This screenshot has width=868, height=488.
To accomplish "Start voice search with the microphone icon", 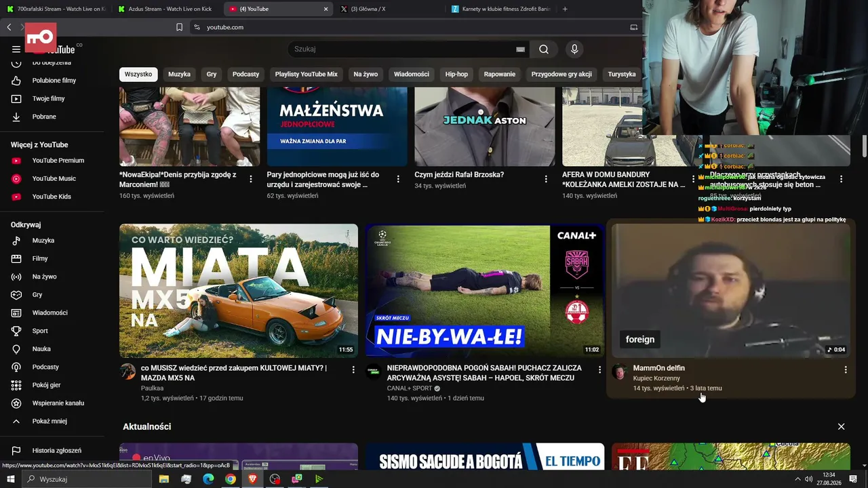I will (574, 49).
